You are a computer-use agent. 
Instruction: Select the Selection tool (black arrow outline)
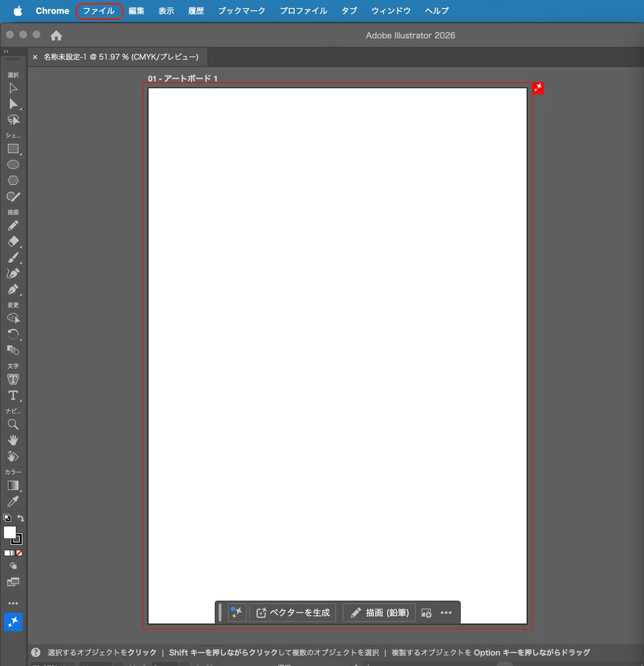tap(13, 88)
